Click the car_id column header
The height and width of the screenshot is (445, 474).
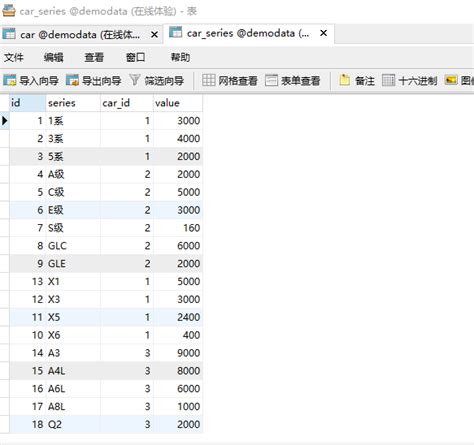[x=127, y=103]
